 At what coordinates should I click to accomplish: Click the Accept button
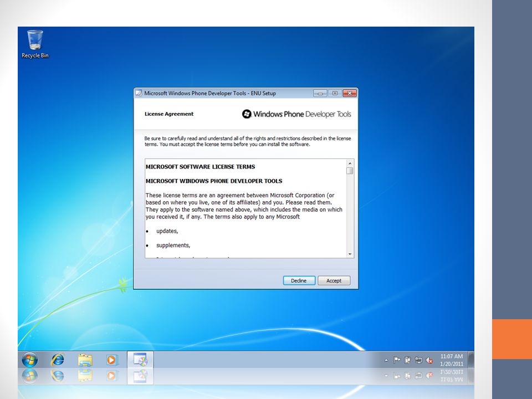tap(334, 280)
